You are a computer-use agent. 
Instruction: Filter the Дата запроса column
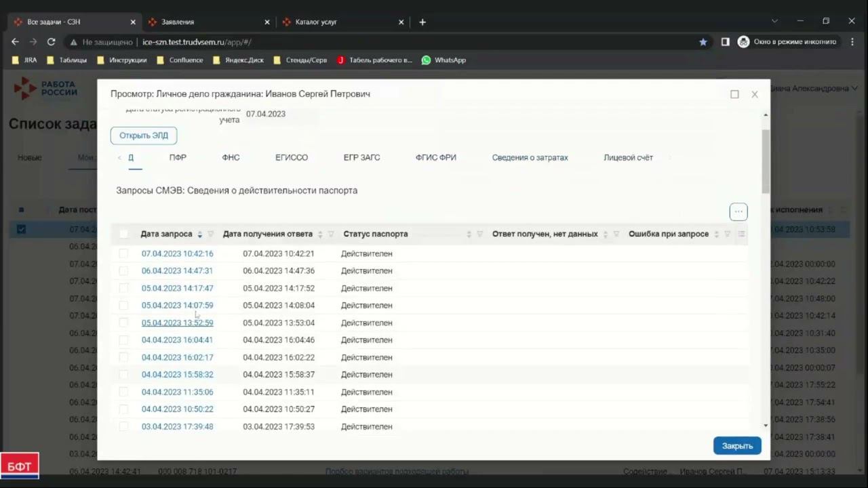coord(210,235)
